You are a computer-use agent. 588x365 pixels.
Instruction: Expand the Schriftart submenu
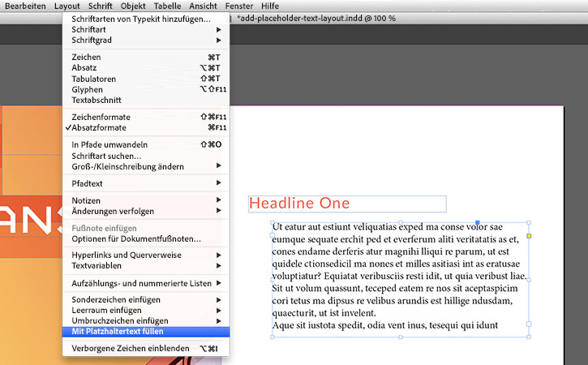coord(146,29)
